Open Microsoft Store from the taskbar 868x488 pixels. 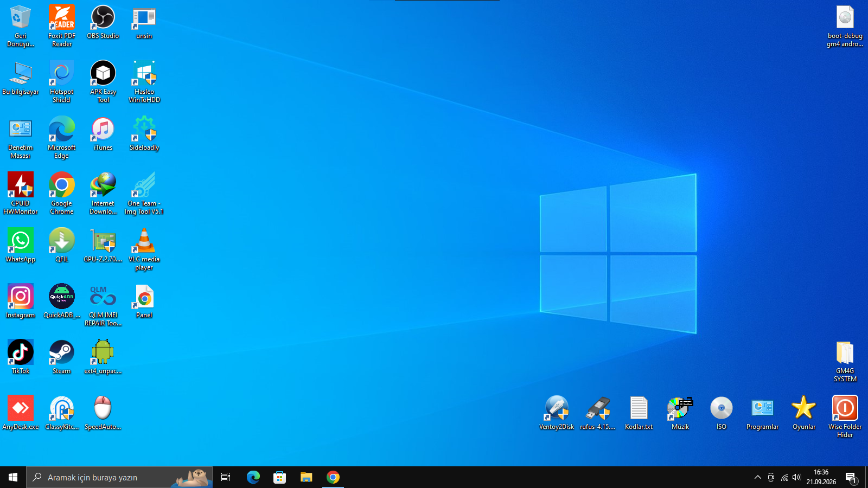click(280, 477)
